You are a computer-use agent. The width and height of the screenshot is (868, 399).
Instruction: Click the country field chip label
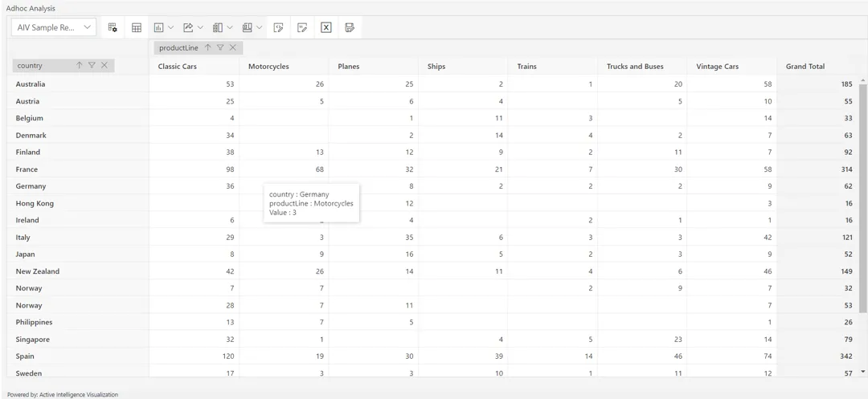(30, 65)
